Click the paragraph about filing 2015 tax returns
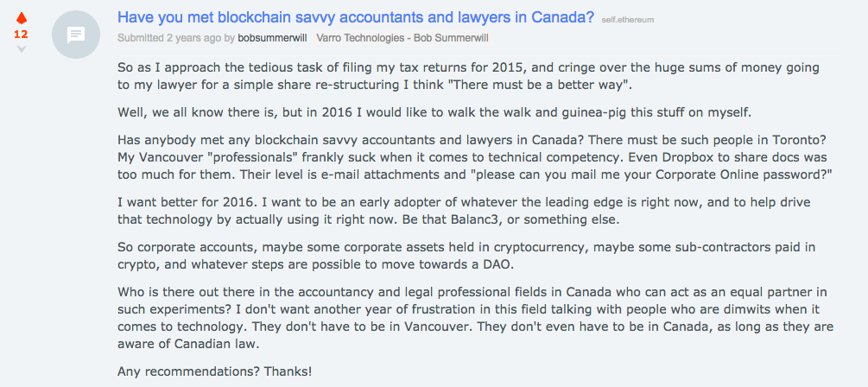The height and width of the screenshot is (387, 868). pyautogui.click(x=432, y=76)
